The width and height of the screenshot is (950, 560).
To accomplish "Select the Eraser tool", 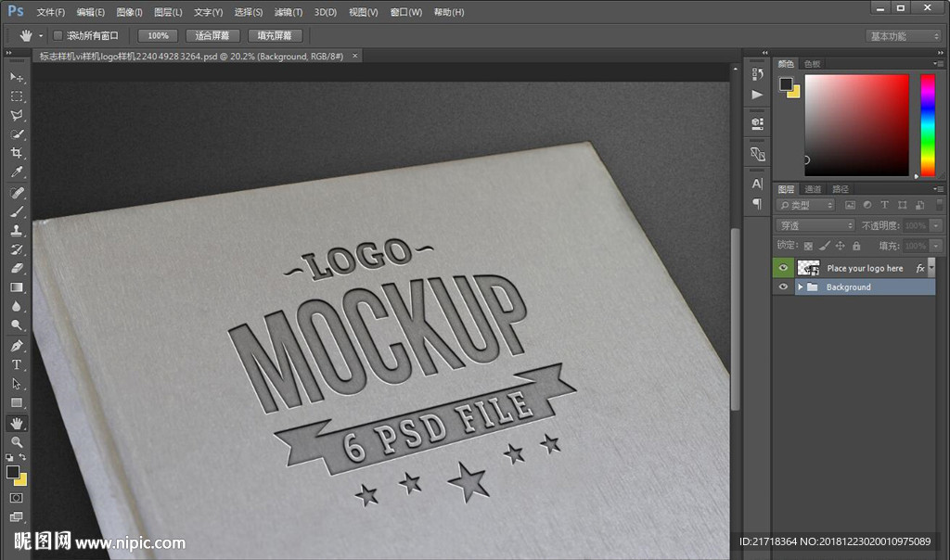I will 17,268.
